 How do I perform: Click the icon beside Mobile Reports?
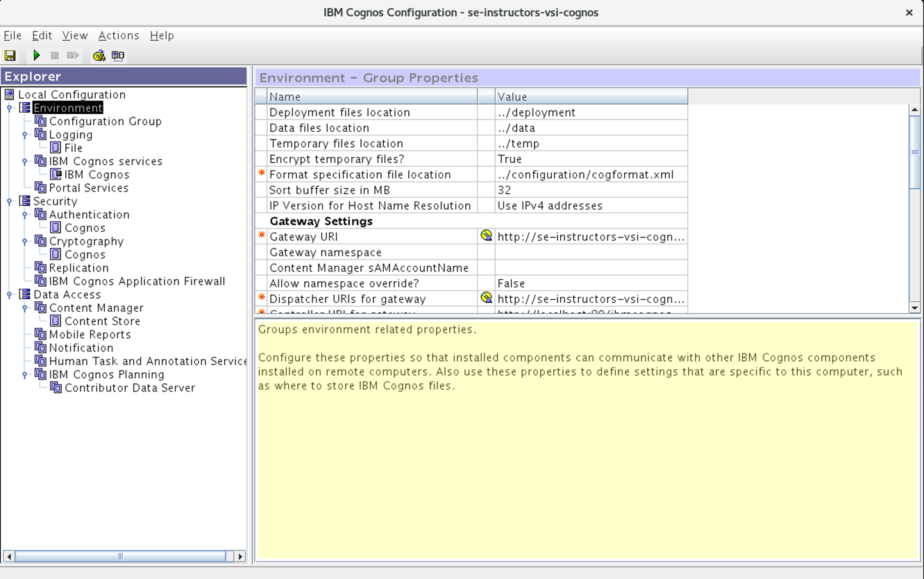(x=41, y=334)
